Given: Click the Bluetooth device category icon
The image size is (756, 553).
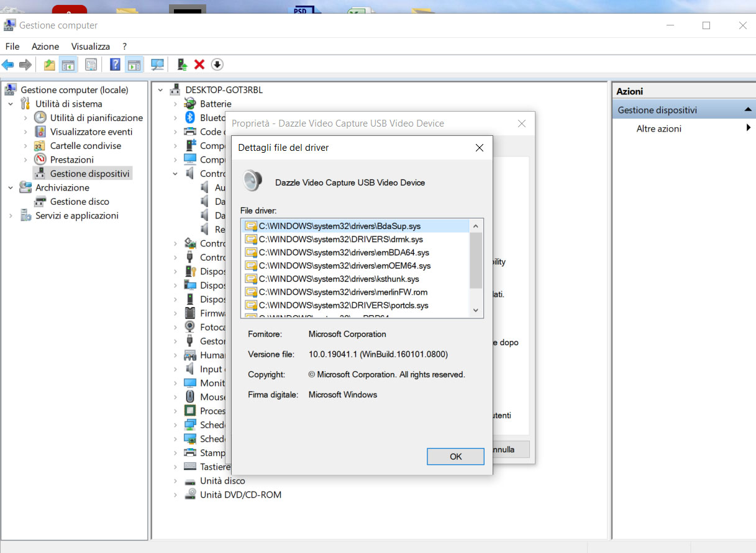Looking at the screenshot, I should click(190, 117).
